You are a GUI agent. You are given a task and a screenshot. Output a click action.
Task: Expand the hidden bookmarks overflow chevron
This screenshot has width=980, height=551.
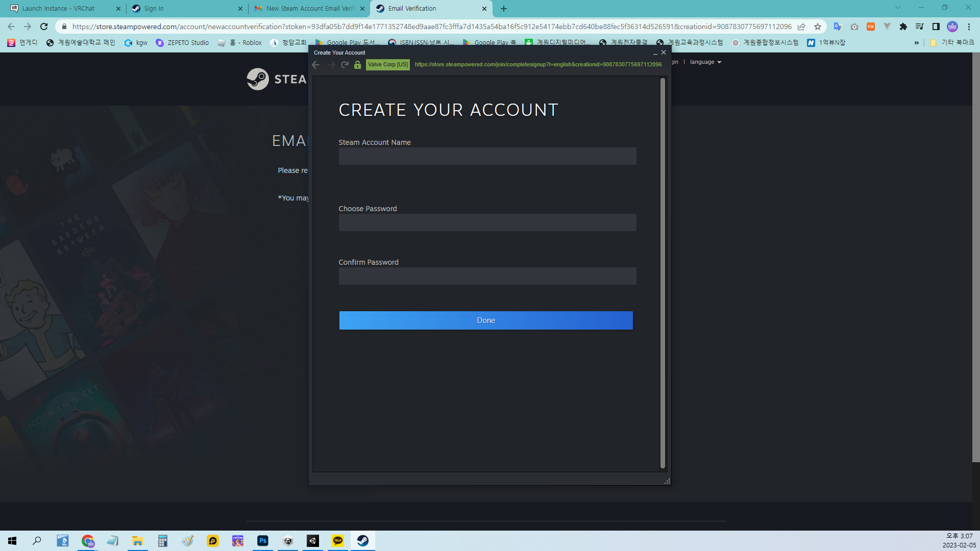coord(916,43)
